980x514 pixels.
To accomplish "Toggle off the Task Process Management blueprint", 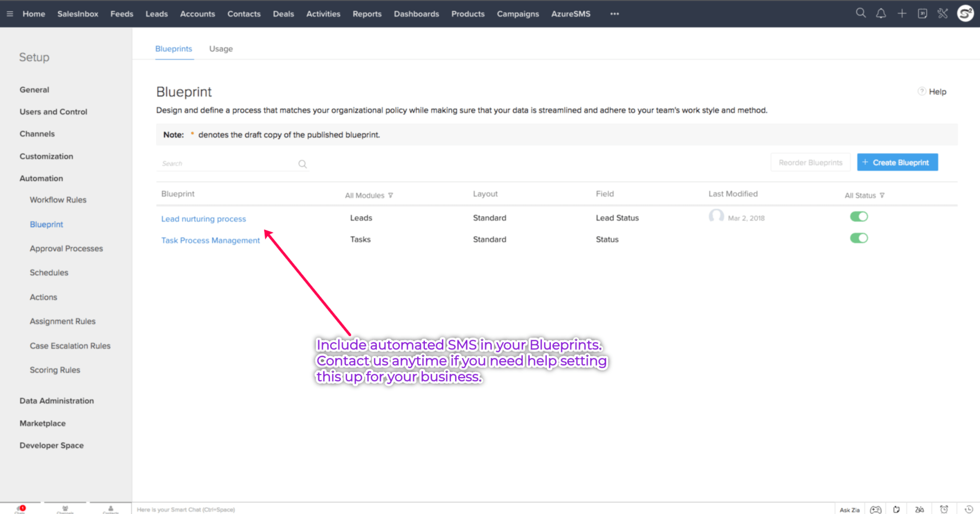I will 859,238.
